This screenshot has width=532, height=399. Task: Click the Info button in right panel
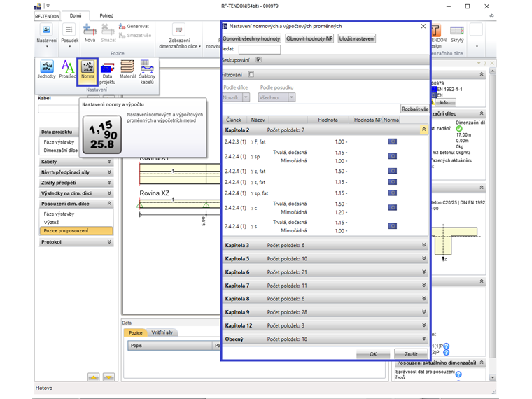click(445, 102)
